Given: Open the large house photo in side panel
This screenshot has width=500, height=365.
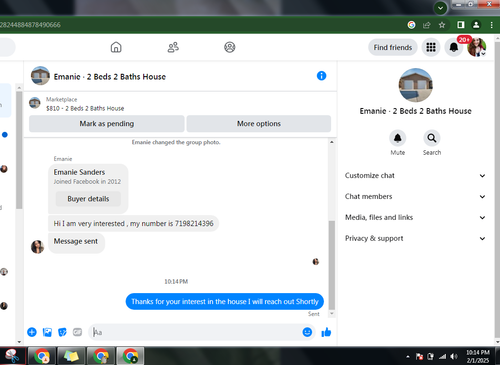Looking at the screenshot, I should click(x=415, y=85).
